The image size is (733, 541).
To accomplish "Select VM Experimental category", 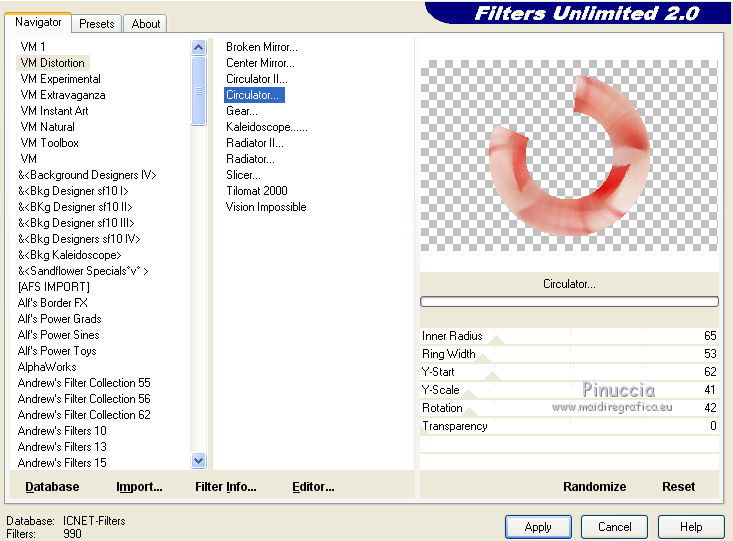I will coord(60,79).
